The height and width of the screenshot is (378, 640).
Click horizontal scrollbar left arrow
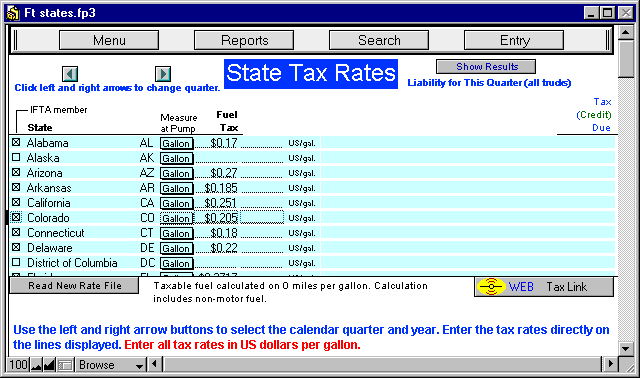(154, 363)
